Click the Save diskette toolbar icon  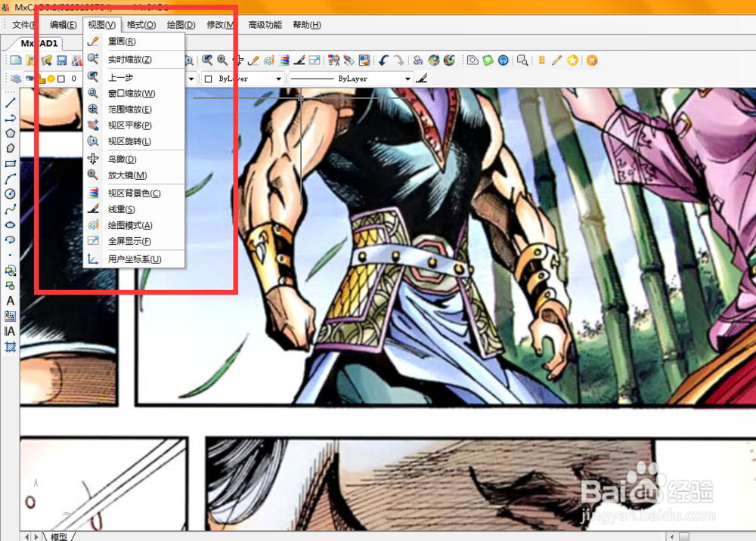pos(62,60)
